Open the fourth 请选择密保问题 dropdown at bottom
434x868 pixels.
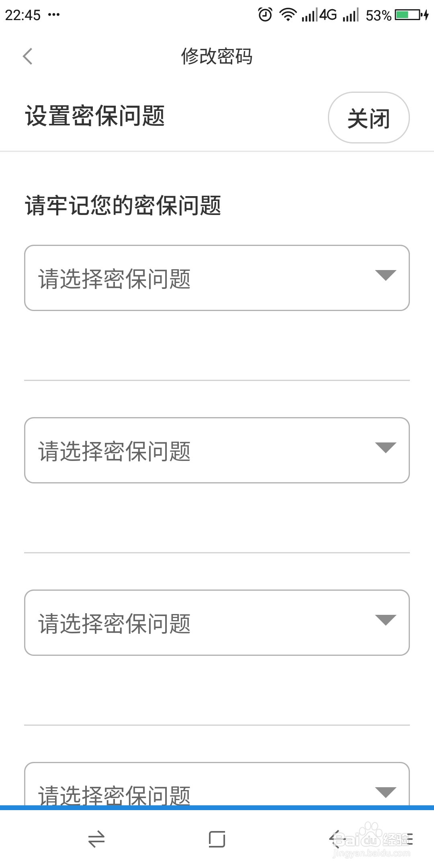tap(217, 784)
